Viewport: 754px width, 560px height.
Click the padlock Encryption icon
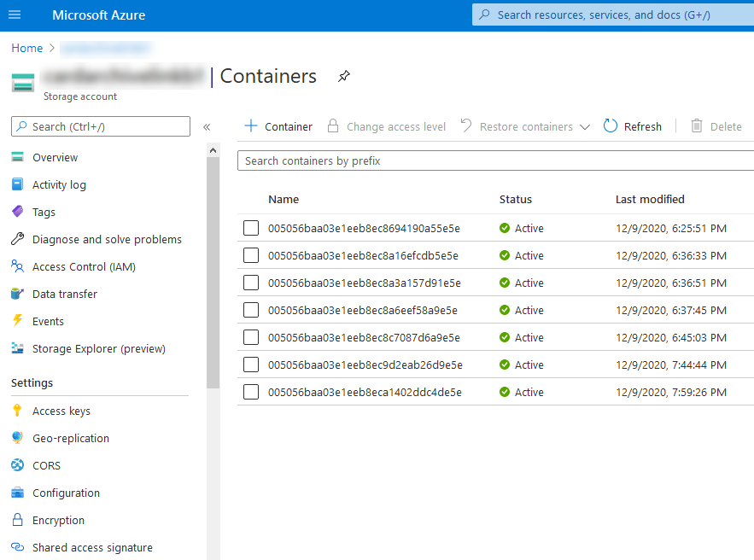coord(17,520)
